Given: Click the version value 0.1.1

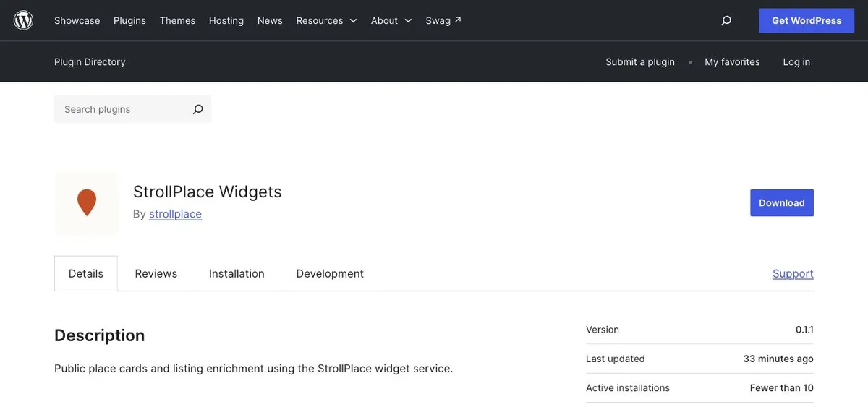Looking at the screenshot, I should point(804,330).
